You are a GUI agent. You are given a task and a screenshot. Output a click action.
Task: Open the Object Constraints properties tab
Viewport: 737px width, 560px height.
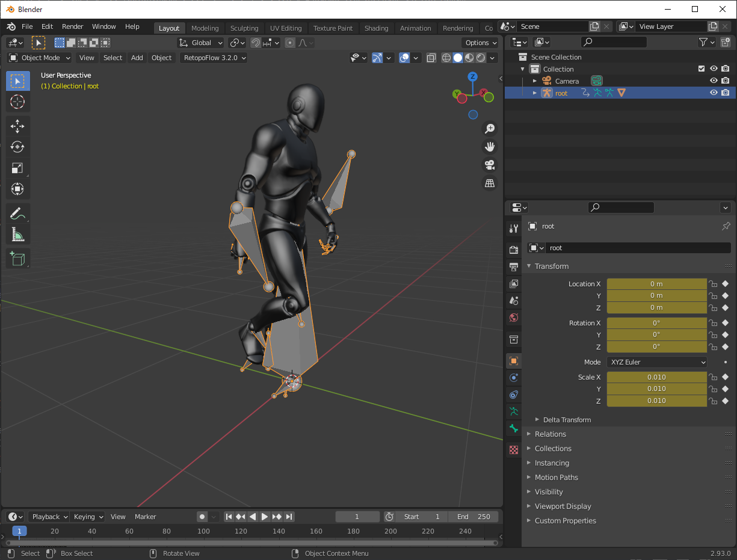pyautogui.click(x=514, y=395)
